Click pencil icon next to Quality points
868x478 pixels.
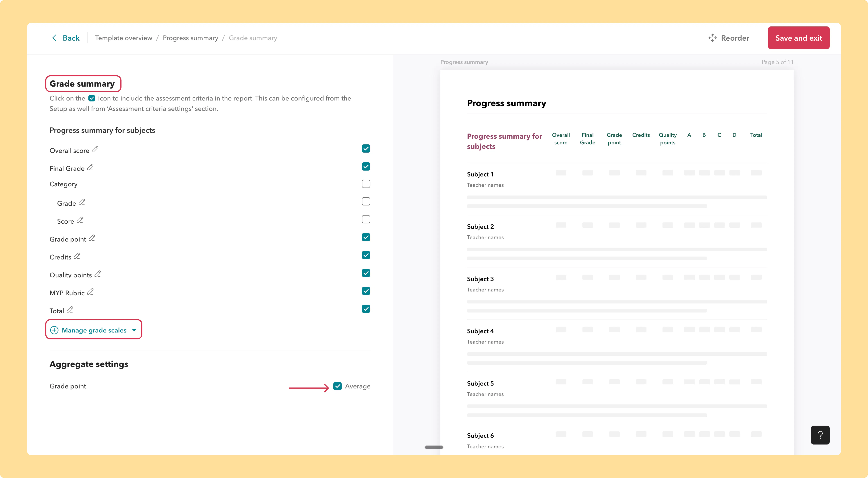coord(98,274)
